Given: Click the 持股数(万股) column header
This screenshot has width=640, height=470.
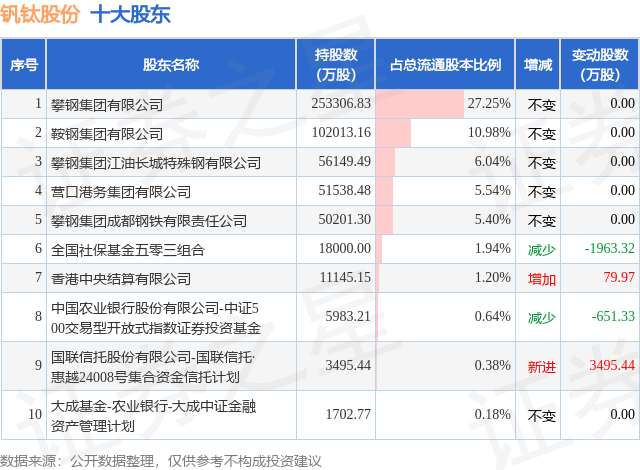Looking at the screenshot, I should 336,64.
